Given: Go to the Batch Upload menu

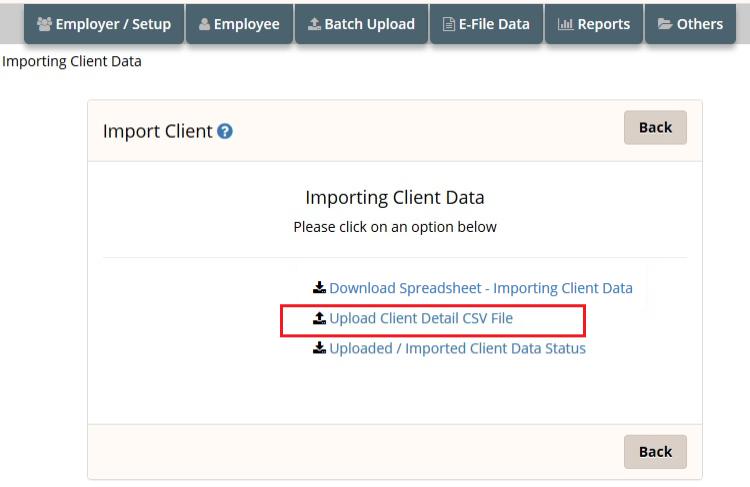Looking at the screenshot, I should coord(362,24).
